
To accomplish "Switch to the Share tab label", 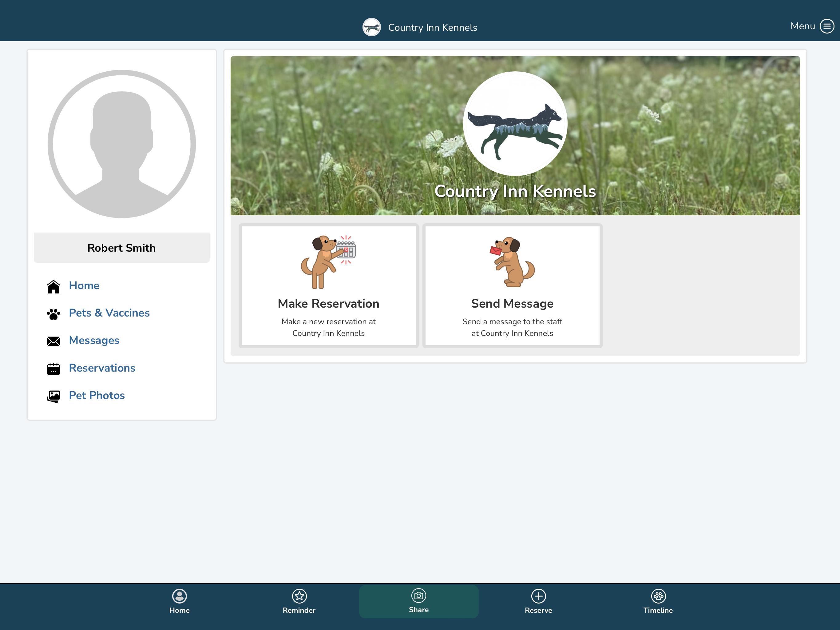I will tap(419, 609).
